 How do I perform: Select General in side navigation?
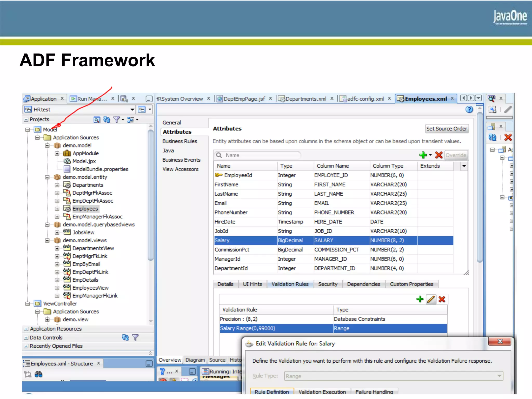tap(172, 122)
